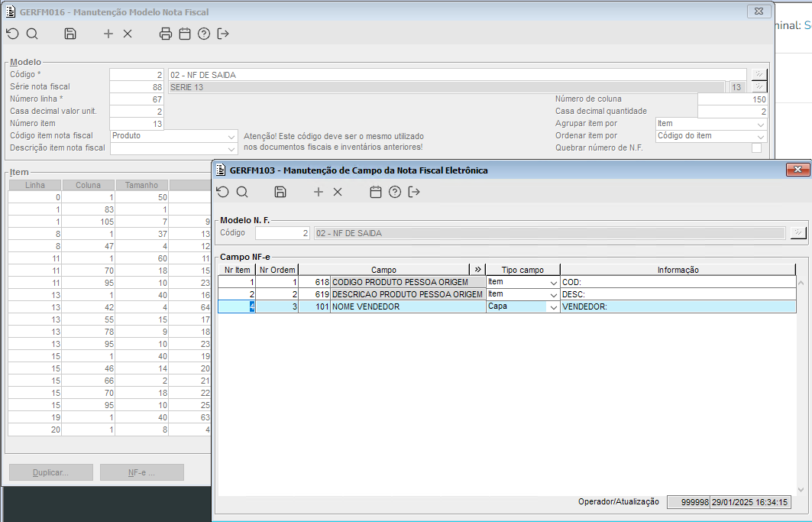This screenshot has height=522, width=812.
Task: Click the Duplicar... button
Action: click(x=50, y=472)
